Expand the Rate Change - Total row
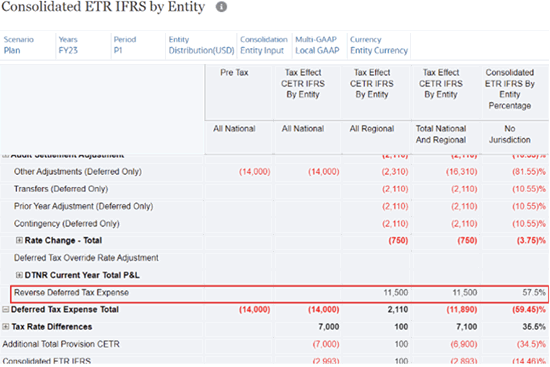Screen dimensions: 550x367 tap(19, 240)
